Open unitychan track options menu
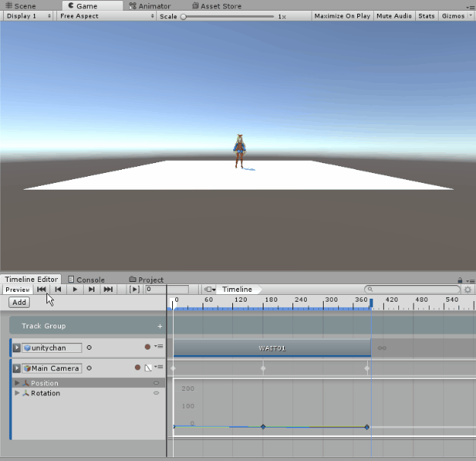The image size is (476, 461). click(x=158, y=346)
